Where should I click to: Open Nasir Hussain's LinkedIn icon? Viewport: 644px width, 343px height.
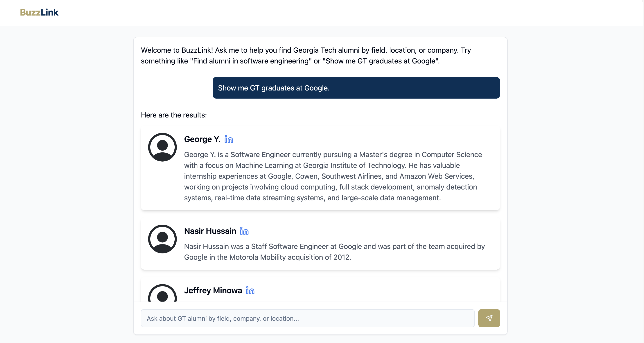pos(244,231)
